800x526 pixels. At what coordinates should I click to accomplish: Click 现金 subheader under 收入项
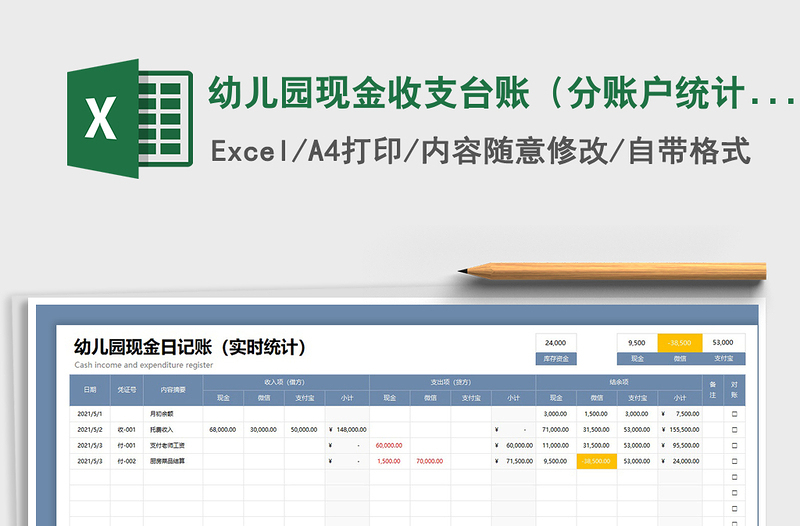pos(223,398)
